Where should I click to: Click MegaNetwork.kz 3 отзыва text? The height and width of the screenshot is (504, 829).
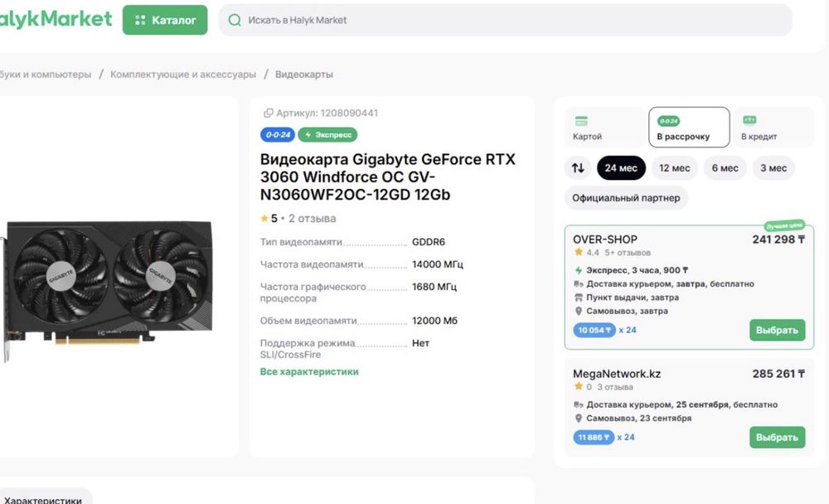(615, 386)
